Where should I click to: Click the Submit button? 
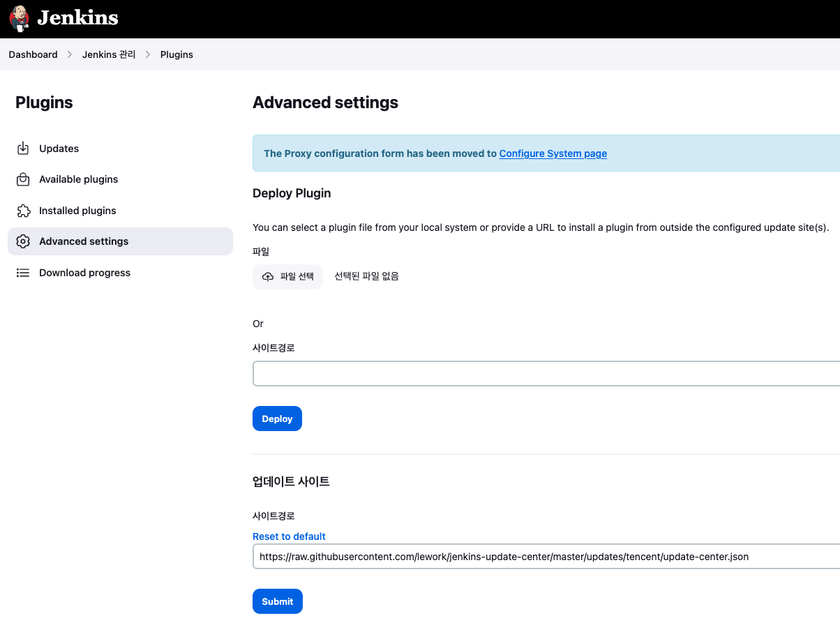click(278, 601)
